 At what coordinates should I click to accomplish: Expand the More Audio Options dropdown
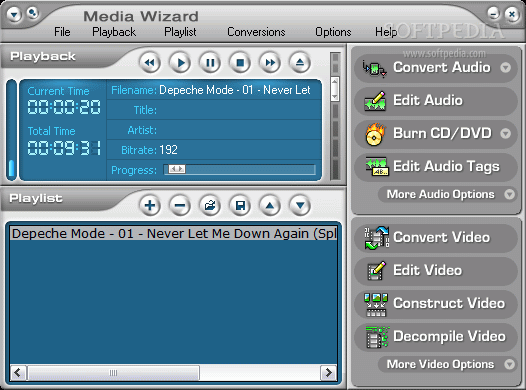510,194
